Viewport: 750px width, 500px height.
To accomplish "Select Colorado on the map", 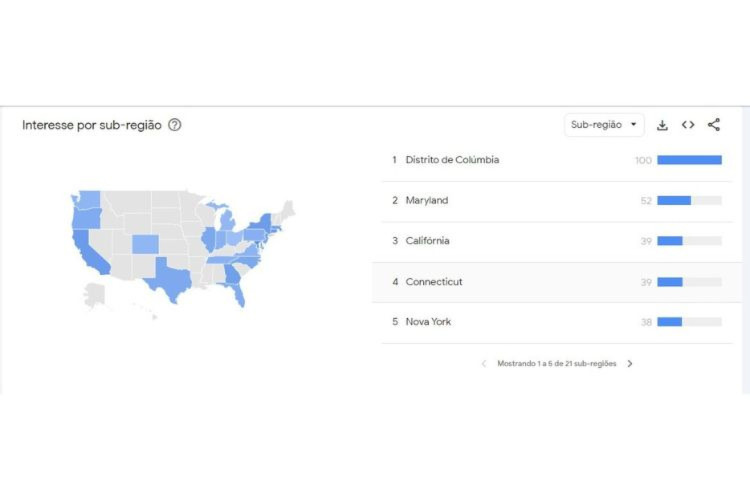I will click(x=145, y=243).
